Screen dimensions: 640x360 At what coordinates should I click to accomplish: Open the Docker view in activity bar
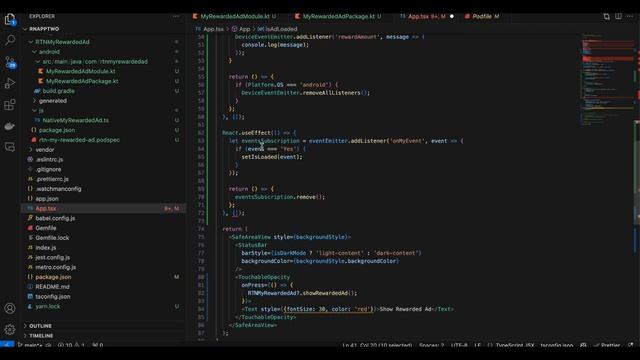10,126
